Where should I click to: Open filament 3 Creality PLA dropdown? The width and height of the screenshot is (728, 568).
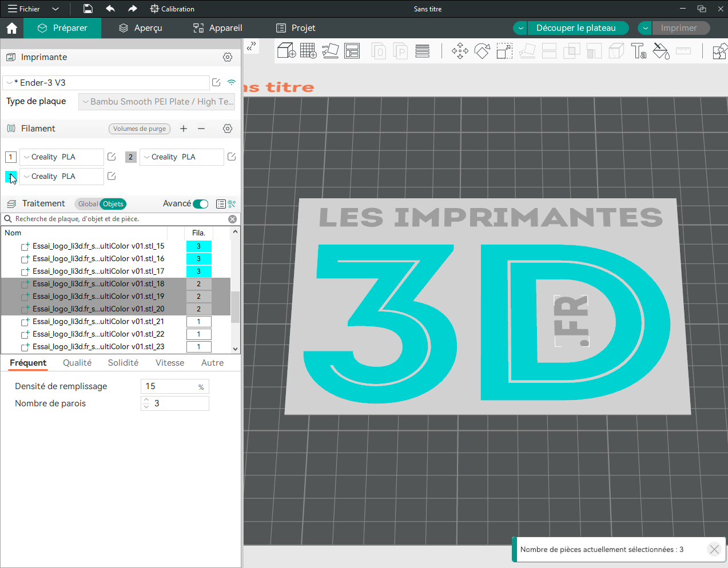[x=62, y=177]
